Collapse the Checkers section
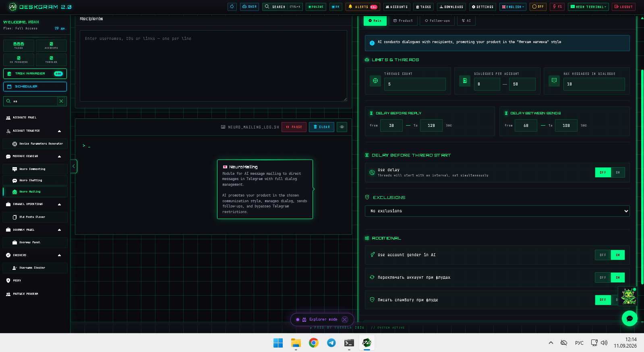The width and height of the screenshot is (644, 352). point(59,255)
